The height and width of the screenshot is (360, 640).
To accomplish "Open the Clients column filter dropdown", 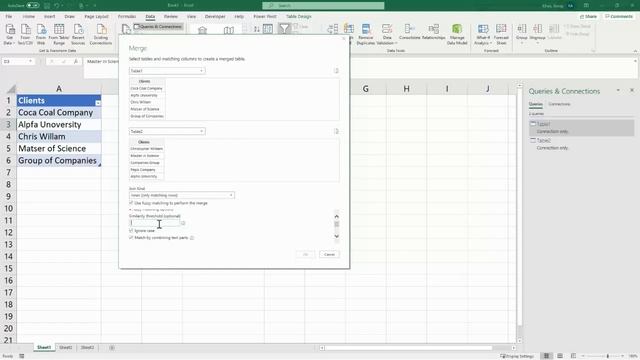I will (x=98, y=103).
